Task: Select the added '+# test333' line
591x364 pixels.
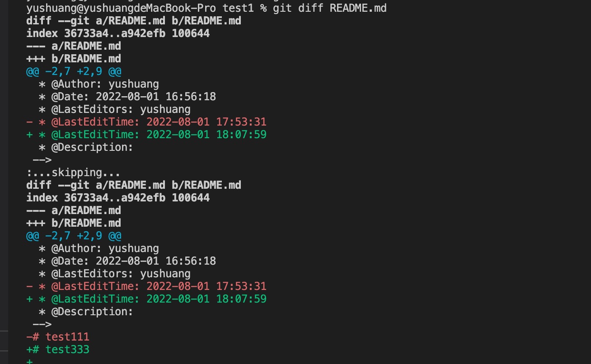Action: coord(58,350)
